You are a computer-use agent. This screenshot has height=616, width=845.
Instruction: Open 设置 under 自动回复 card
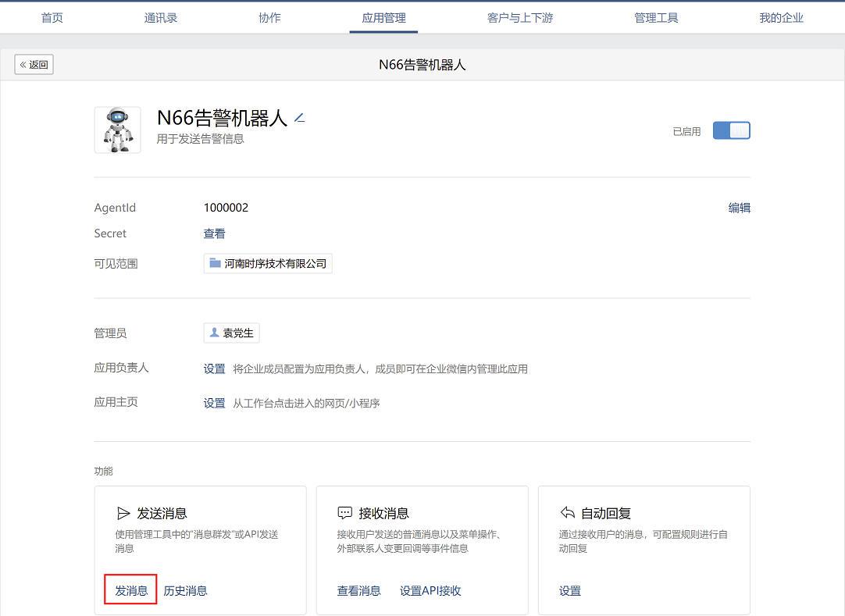(x=570, y=590)
